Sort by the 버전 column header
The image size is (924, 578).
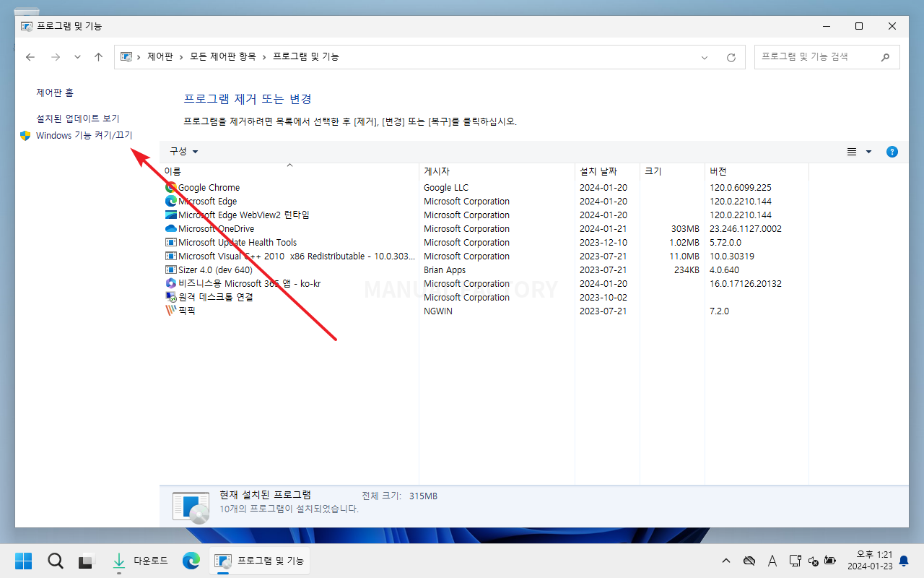[x=757, y=171]
